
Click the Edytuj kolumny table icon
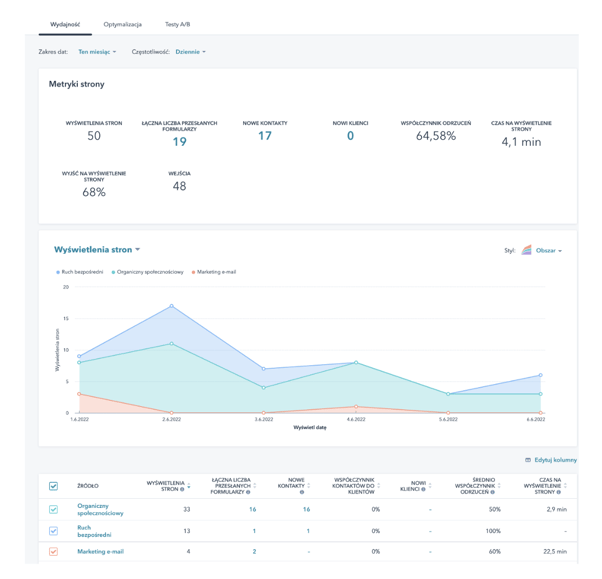pyautogui.click(x=528, y=460)
